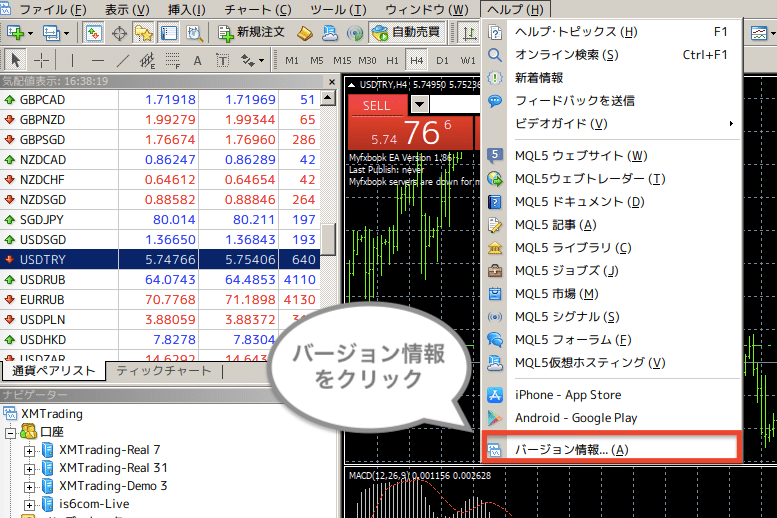This screenshot has height=518, width=777.
Task: Open the ウィンドウ (W) menu
Action: point(427,9)
